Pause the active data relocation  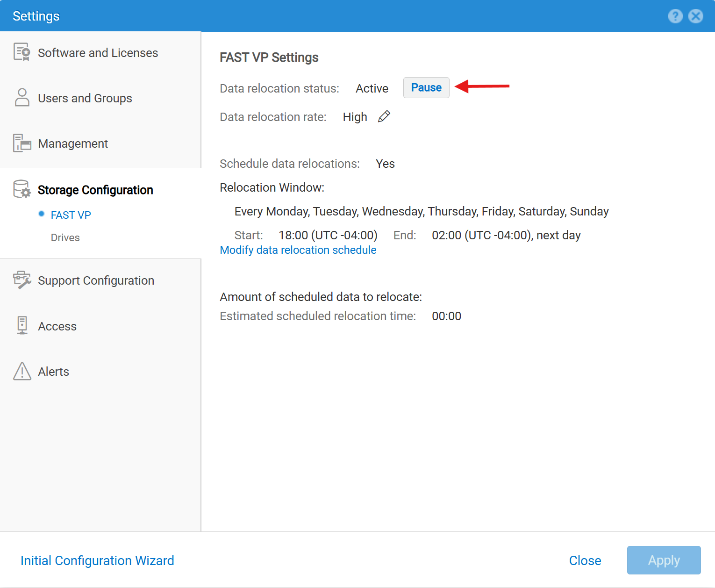tap(426, 87)
